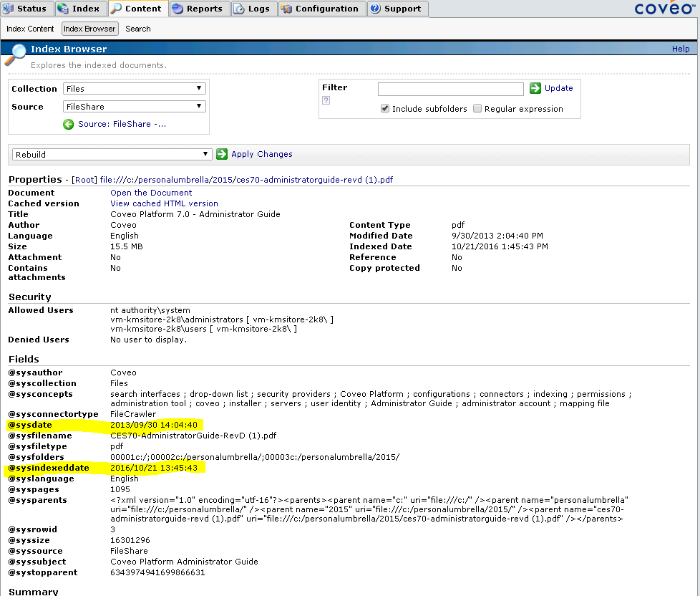The height and width of the screenshot is (596, 700).
Task: Click the Support question mark icon
Action: [x=376, y=9]
